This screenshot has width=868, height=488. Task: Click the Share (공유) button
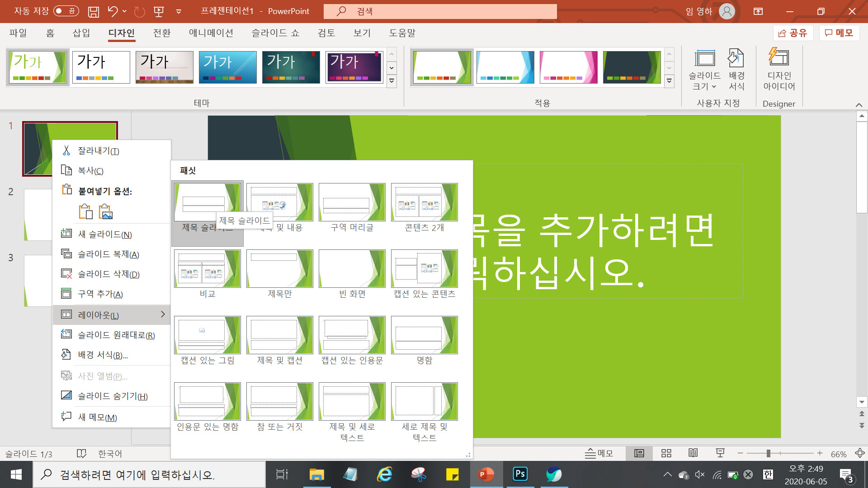[793, 33]
